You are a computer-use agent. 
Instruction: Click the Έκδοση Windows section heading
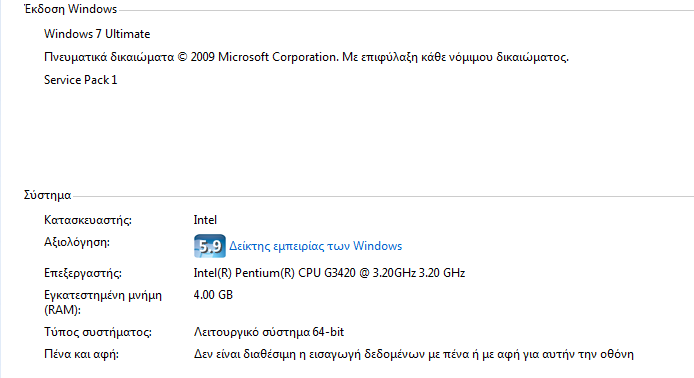(70, 9)
